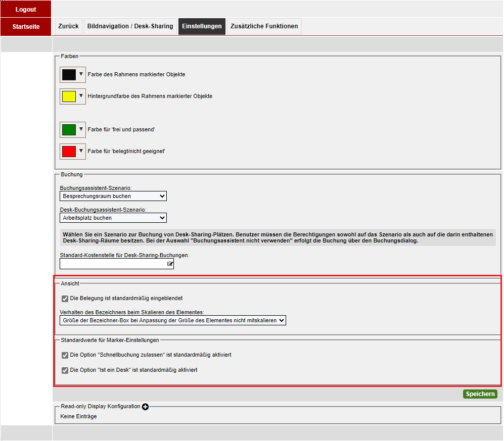The image size is (504, 441).
Task: Click 'Farbe des Rahmens markierter Objekte' label
Action: coord(136,75)
